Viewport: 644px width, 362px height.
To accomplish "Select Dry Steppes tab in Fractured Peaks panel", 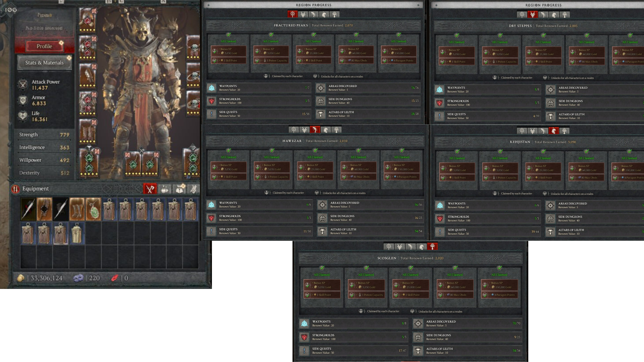I will click(303, 14).
